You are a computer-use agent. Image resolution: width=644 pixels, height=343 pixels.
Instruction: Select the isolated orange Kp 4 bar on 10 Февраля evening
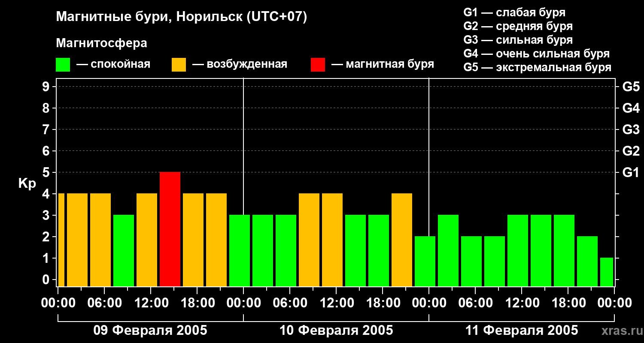[x=402, y=240]
